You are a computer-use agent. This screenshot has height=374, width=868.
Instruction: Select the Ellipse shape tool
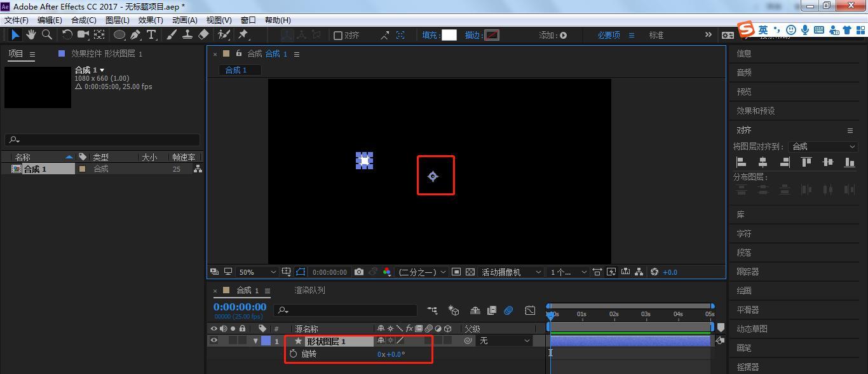click(x=119, y=35)
